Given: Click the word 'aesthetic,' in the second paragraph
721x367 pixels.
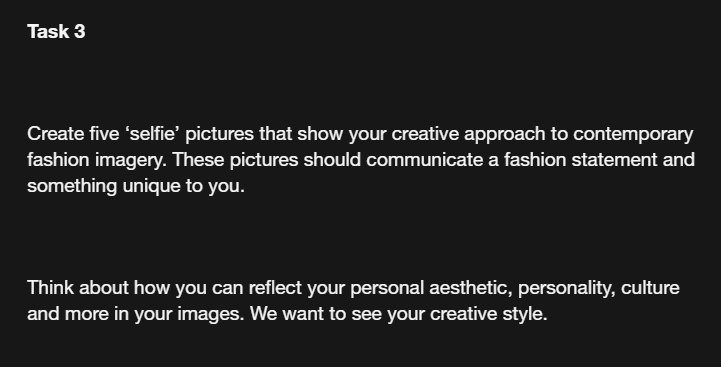Looking at the screenshot, I should (x=471, y=288).
